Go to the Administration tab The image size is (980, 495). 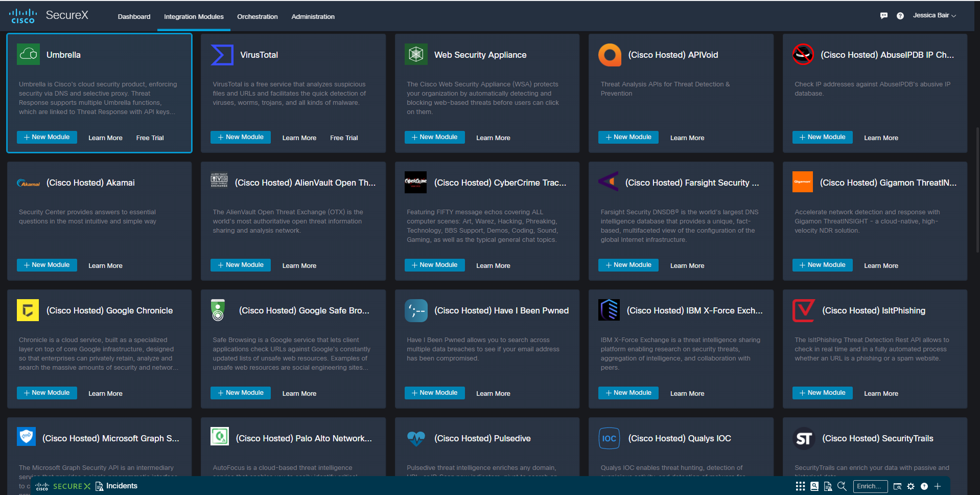(313, 16)
